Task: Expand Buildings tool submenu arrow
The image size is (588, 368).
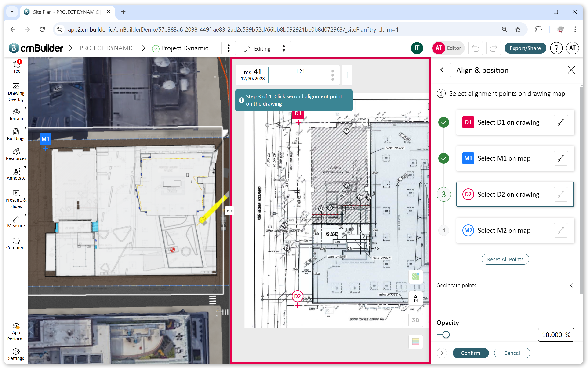Action: (25, 128)
